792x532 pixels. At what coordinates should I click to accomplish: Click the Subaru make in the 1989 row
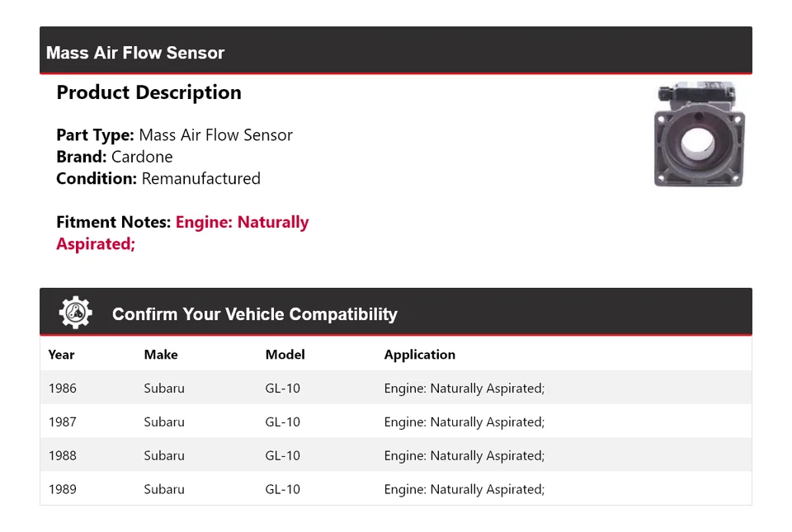[x=164, y=489]
